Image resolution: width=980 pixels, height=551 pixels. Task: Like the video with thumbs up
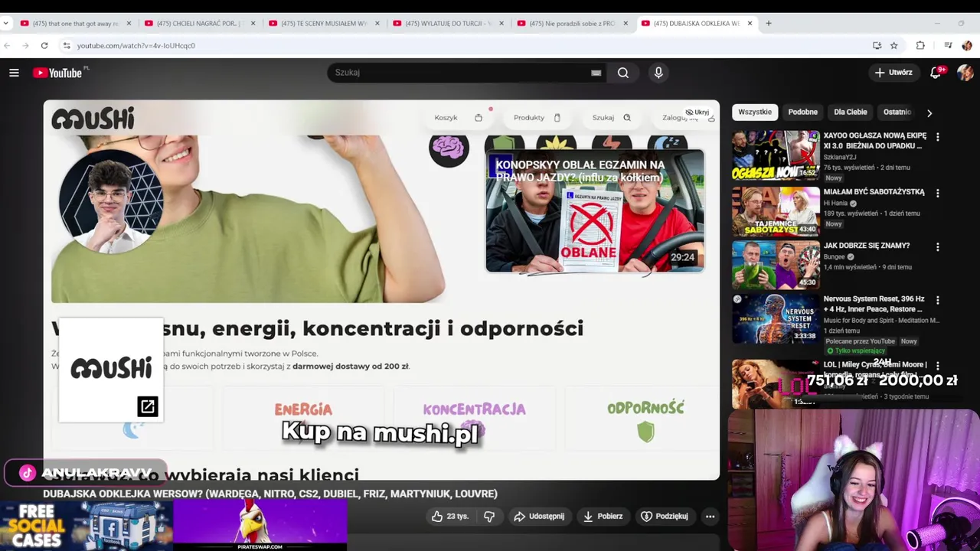pyautogui.click(x=449, y=517)
